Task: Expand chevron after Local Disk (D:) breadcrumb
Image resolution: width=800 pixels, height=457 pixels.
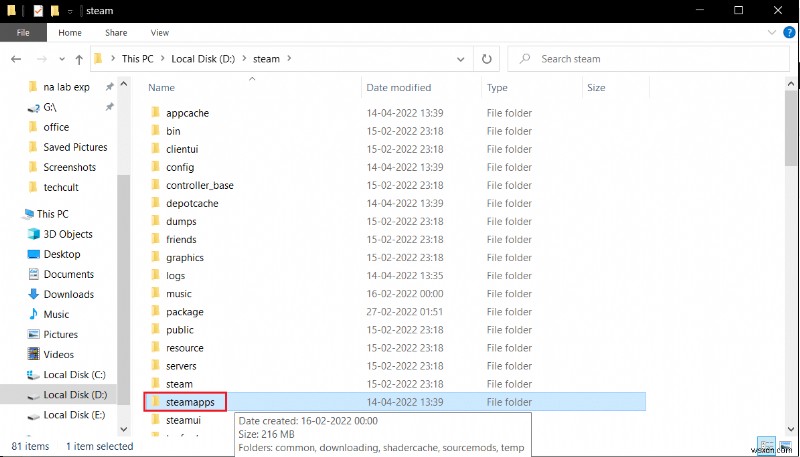Action: [244, 59]
